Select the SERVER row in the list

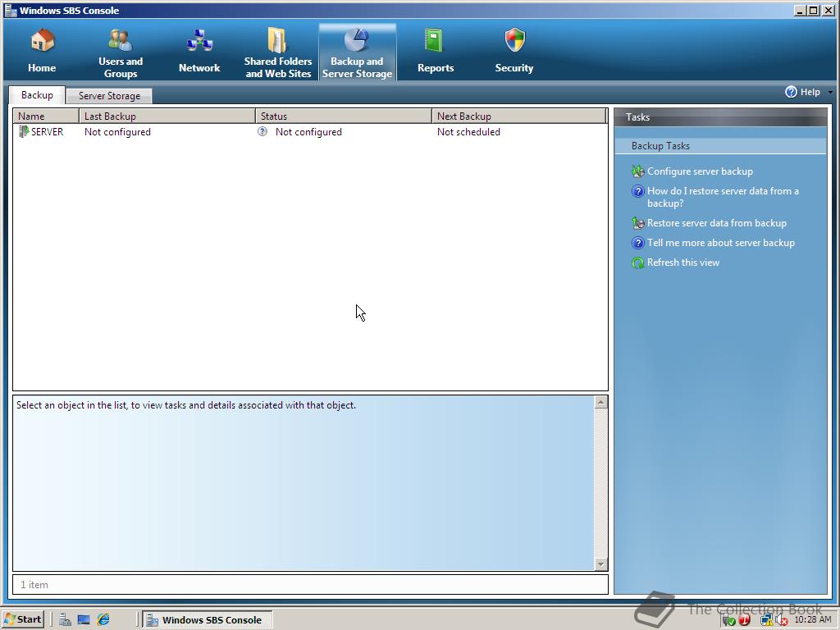[x=310, y=132]
